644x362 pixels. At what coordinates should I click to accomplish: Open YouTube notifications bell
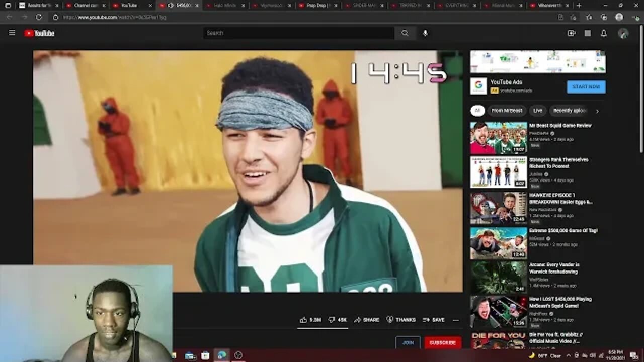tap(604, 33)
